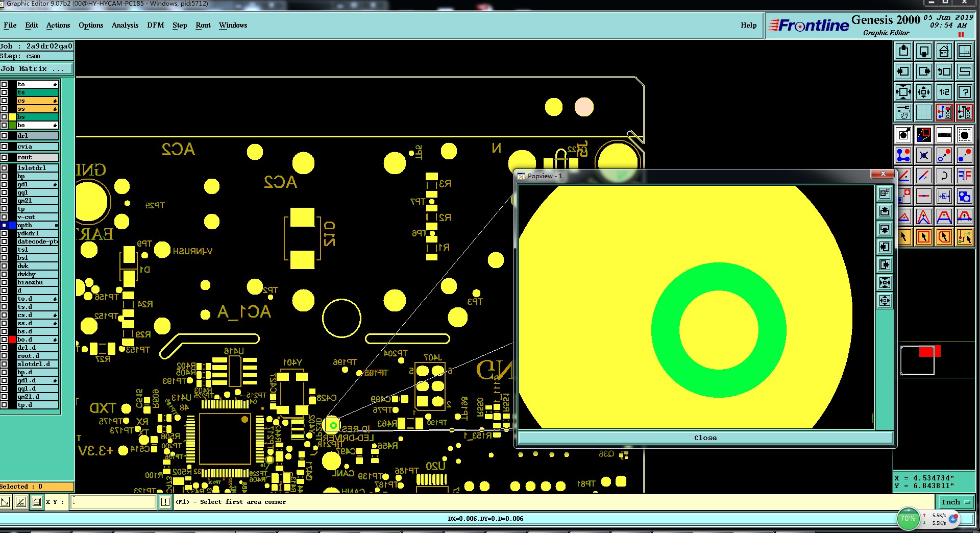The width and height of the screenshot is (980, 533).
Task: Open the Analysis menu
Action: [x=125, y=25]
